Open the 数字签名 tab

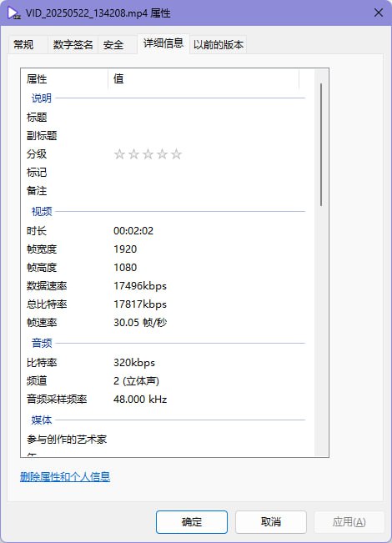[x=73, y=45]
